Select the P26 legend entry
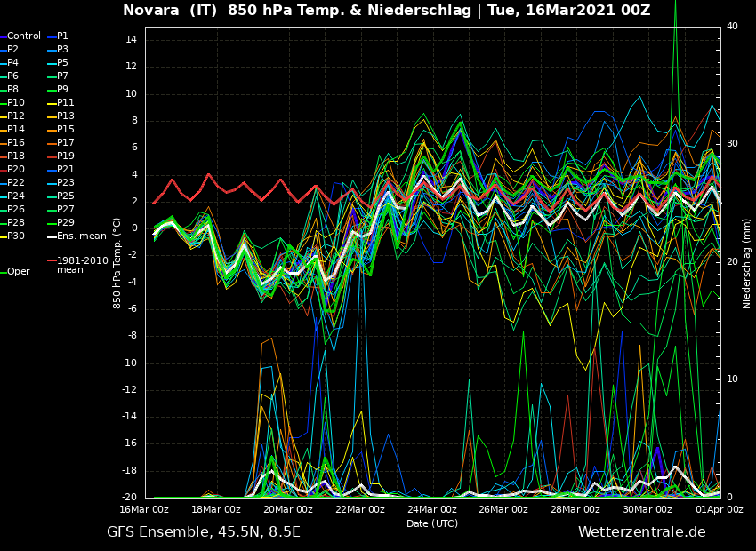 [x=12, y=209]
